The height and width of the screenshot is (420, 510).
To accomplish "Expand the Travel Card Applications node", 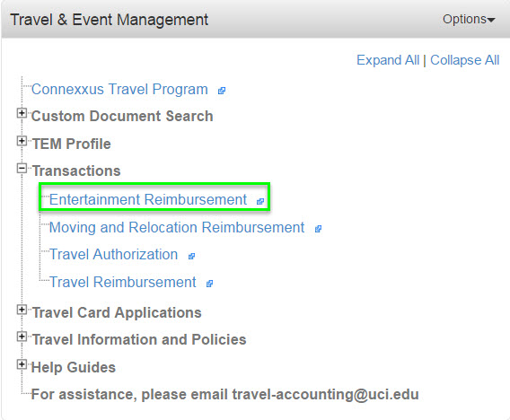I will click(22, 310).
